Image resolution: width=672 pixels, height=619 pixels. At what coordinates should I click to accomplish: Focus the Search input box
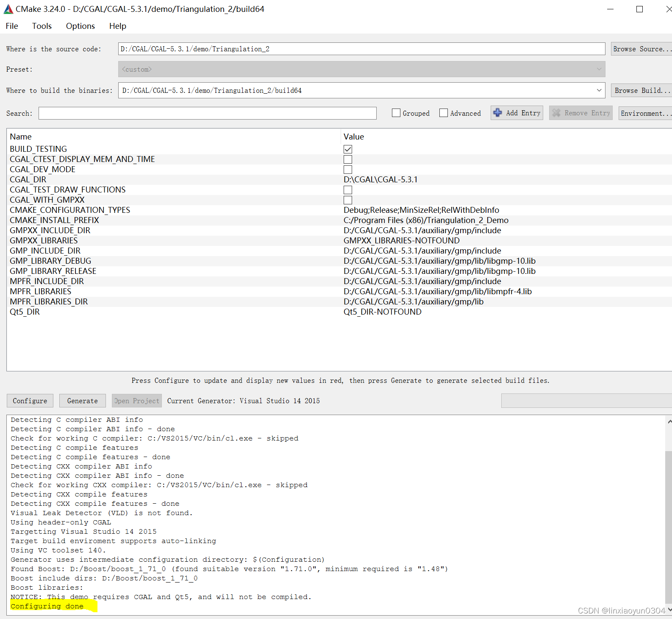pyautogui.click(x=208, y=113)
